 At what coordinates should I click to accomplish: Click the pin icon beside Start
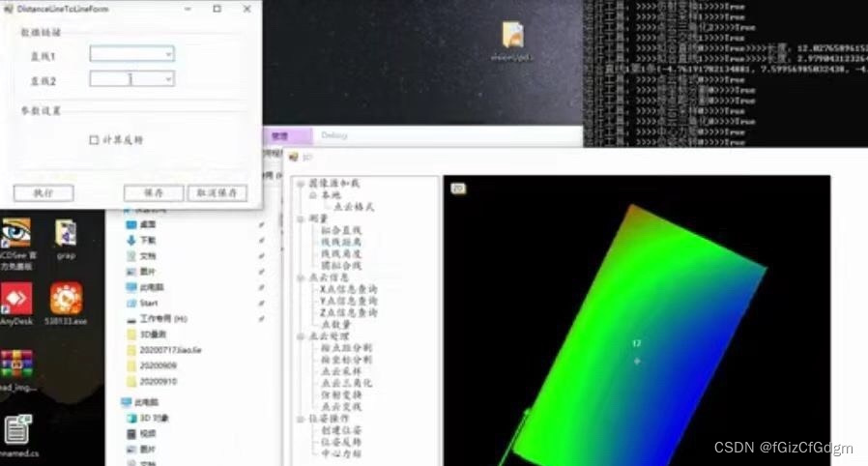[261, 304]
